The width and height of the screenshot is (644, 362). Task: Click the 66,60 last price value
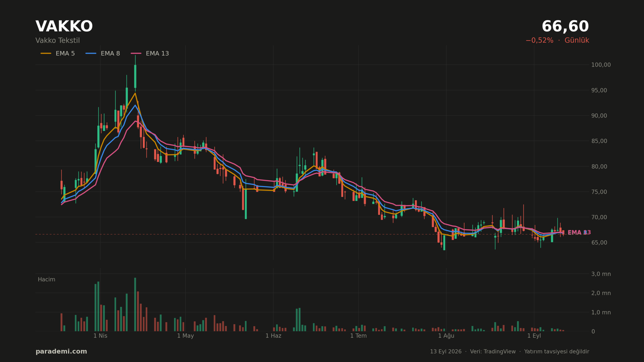[565, 27]
